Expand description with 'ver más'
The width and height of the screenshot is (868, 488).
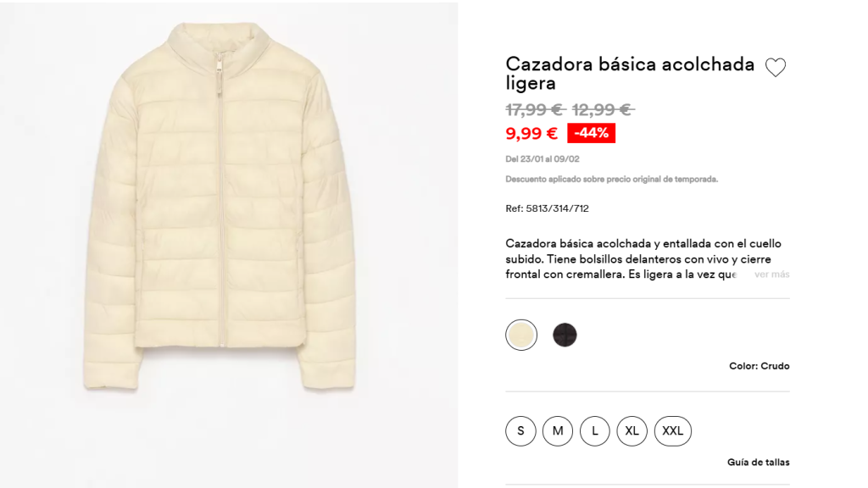(771, 274)
